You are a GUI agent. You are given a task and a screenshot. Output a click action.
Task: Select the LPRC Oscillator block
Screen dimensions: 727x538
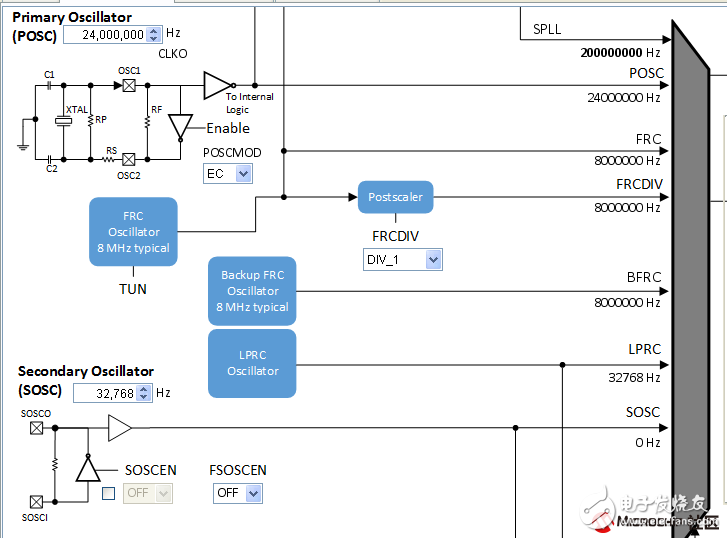pos(252,363)
